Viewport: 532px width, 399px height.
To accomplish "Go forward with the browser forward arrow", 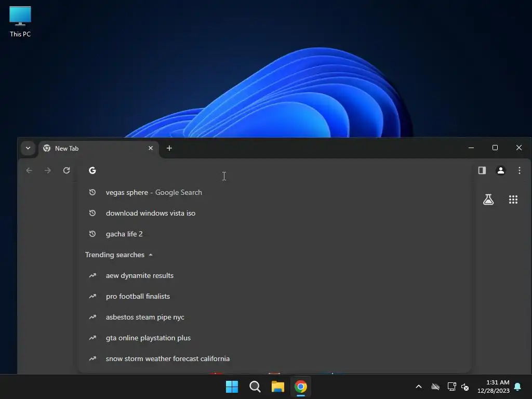I will click(x=48, y=170).
